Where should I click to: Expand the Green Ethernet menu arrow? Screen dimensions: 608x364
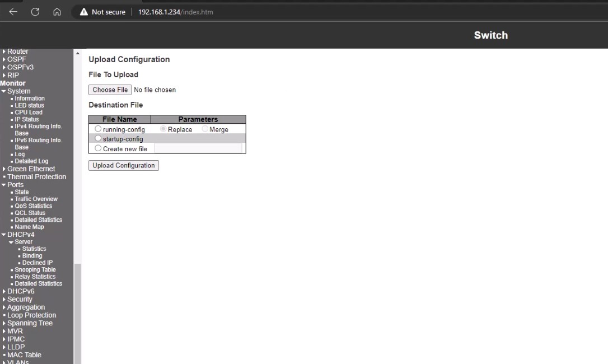point(4,169)
